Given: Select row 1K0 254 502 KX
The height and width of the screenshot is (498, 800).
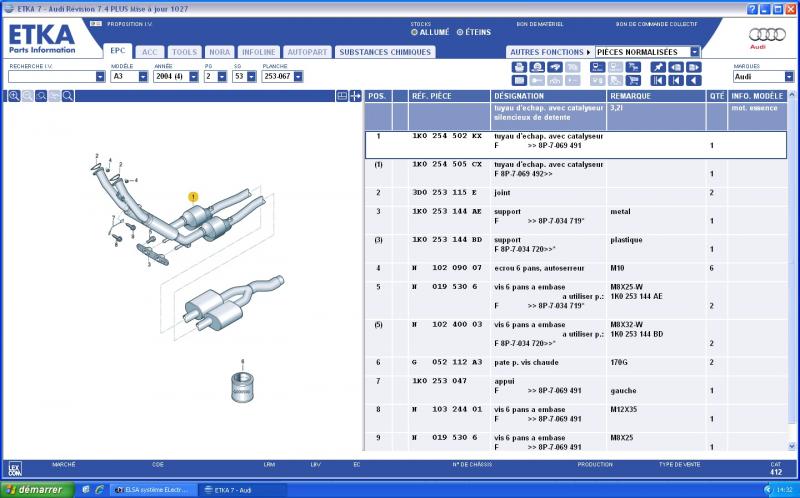Looking at the screenshot, I should coord(576,145).
